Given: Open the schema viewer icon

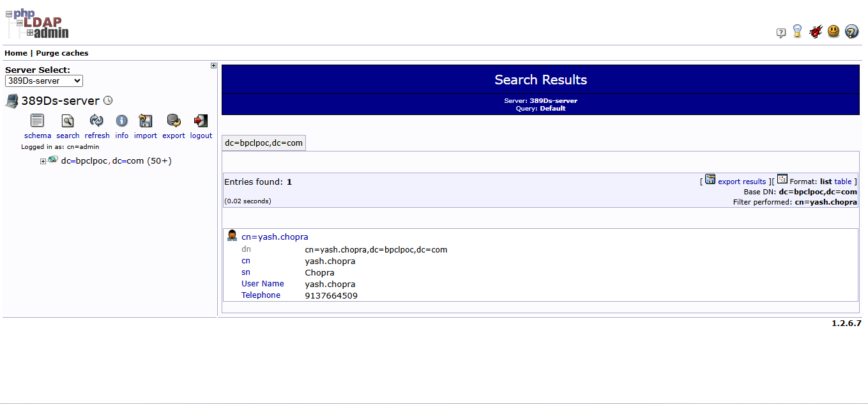Looking at the screenshot, I should [38, 121].
